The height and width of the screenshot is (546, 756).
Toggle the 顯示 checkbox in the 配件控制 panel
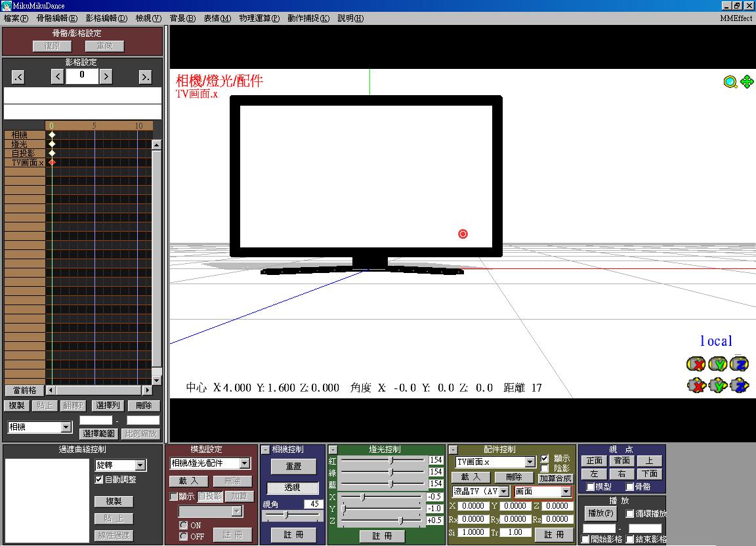point(544,458)
